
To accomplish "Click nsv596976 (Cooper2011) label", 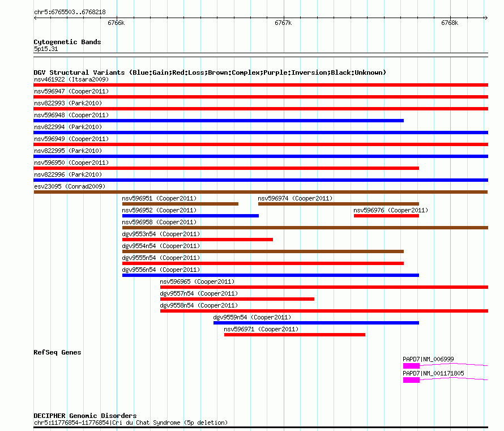I will [x=391, y=210].
